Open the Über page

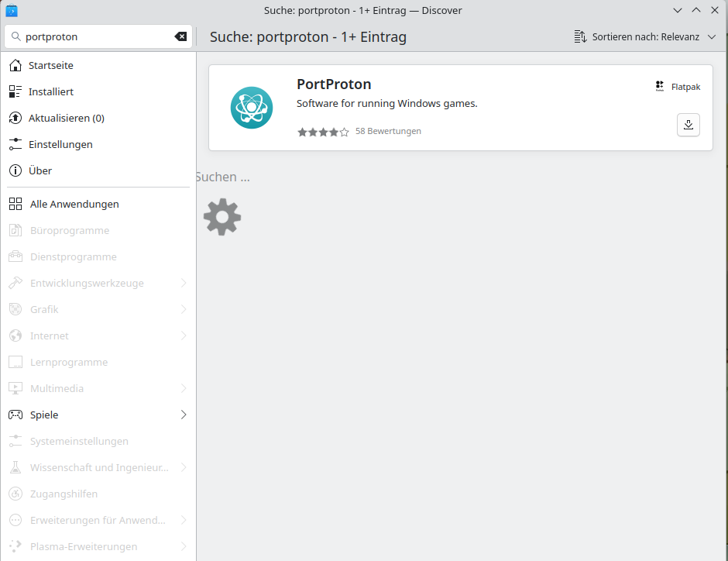98,171
